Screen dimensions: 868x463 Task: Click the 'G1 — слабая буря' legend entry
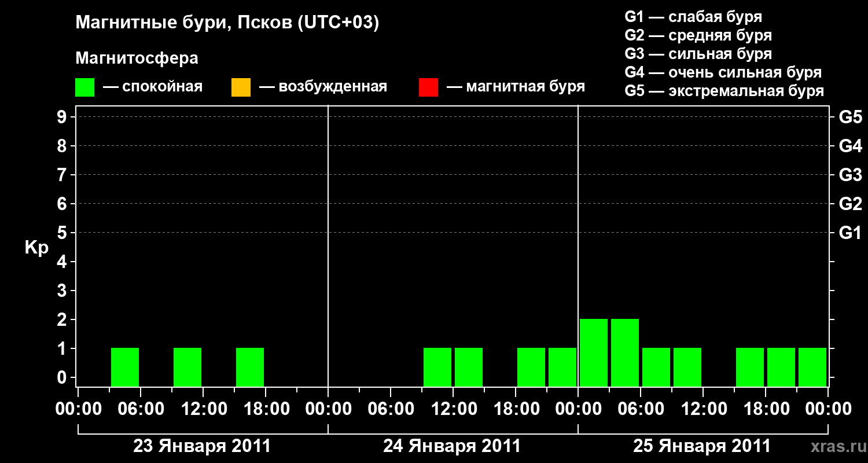tap(694, 17)
